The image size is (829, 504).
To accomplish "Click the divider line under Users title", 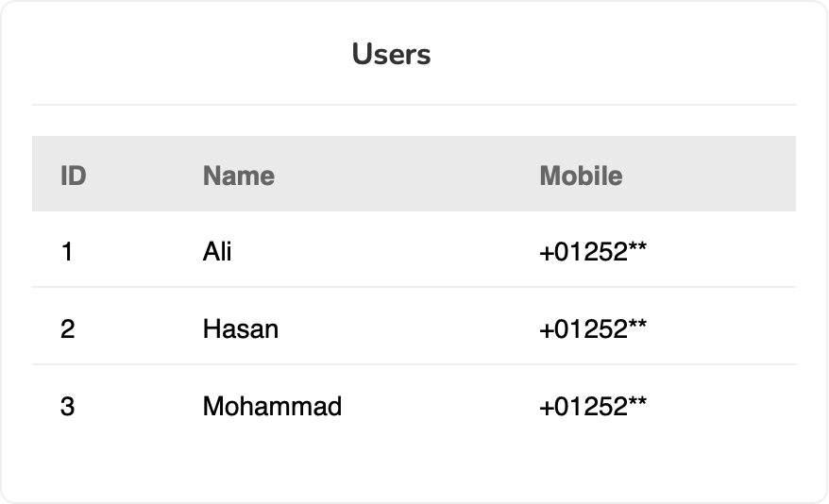I will (414, 105).
